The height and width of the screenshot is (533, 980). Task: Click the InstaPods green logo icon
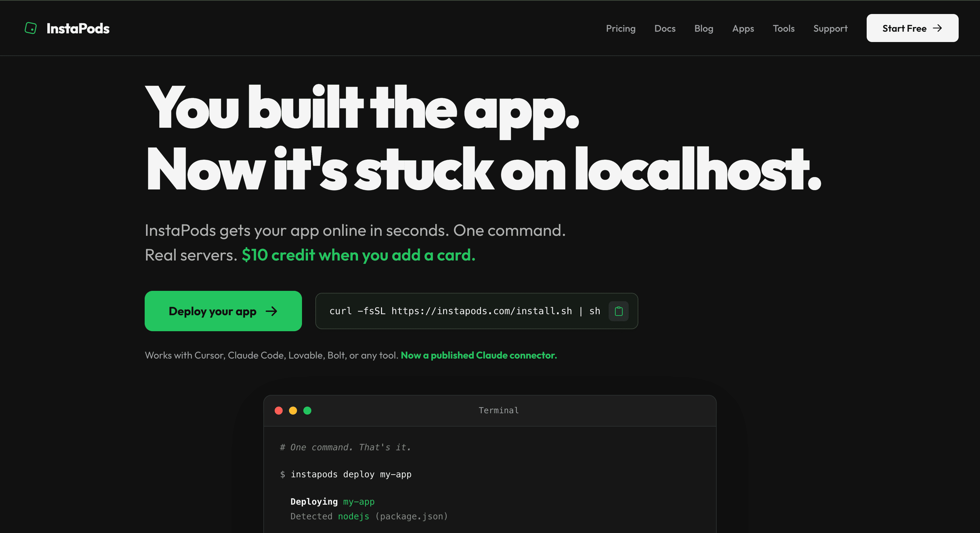point(30,28)
